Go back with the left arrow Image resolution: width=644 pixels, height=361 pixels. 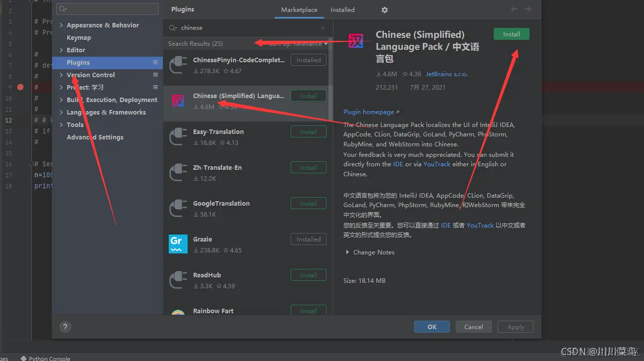pyautogui.click(x=515, y=9)
